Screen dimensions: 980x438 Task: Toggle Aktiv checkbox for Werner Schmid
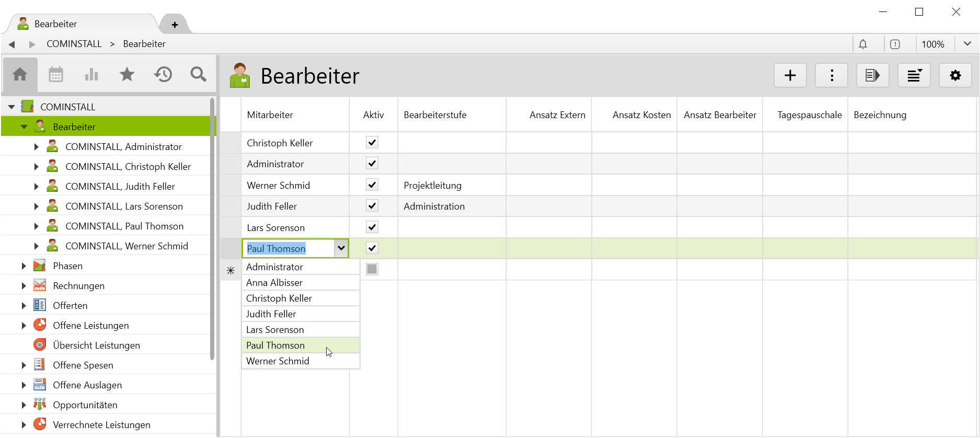[x=372, y=185]
